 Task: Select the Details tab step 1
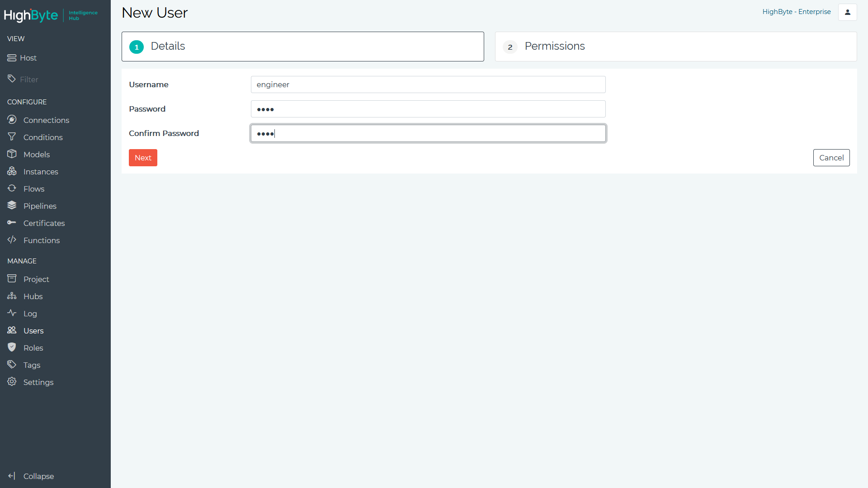point(303,47)
